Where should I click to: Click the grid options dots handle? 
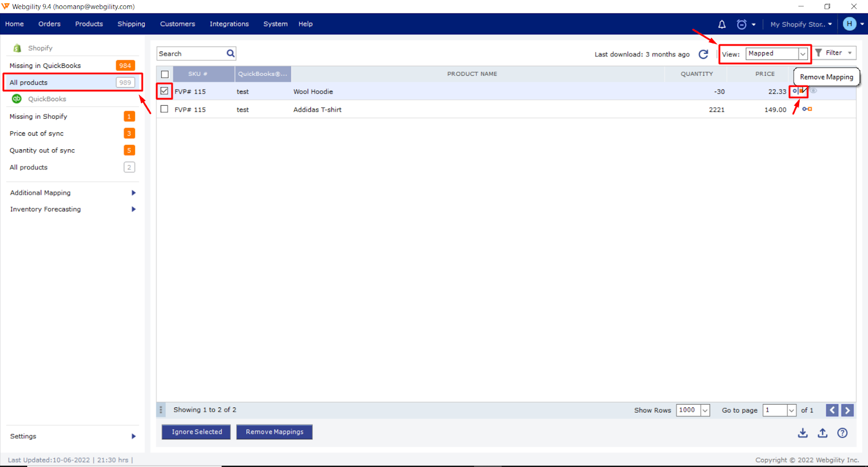(x=161, y=410)
